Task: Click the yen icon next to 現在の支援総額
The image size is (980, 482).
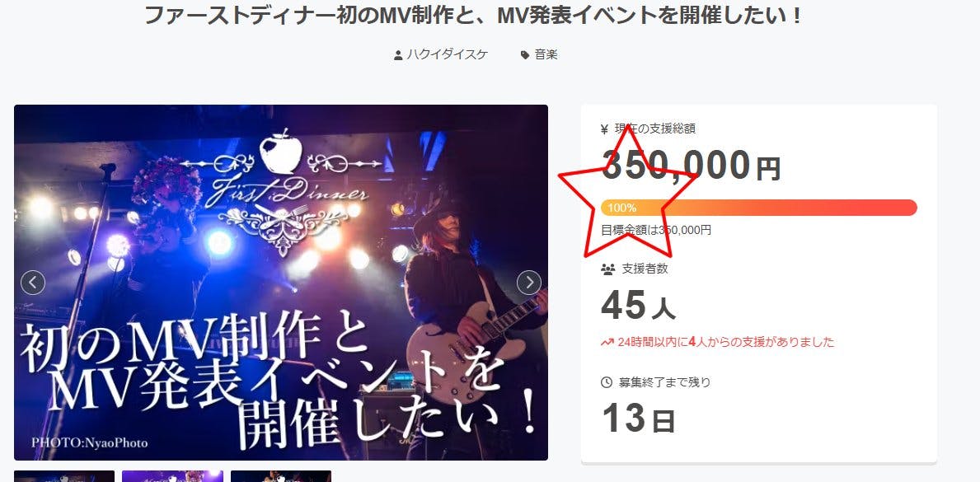Action: 604,129
